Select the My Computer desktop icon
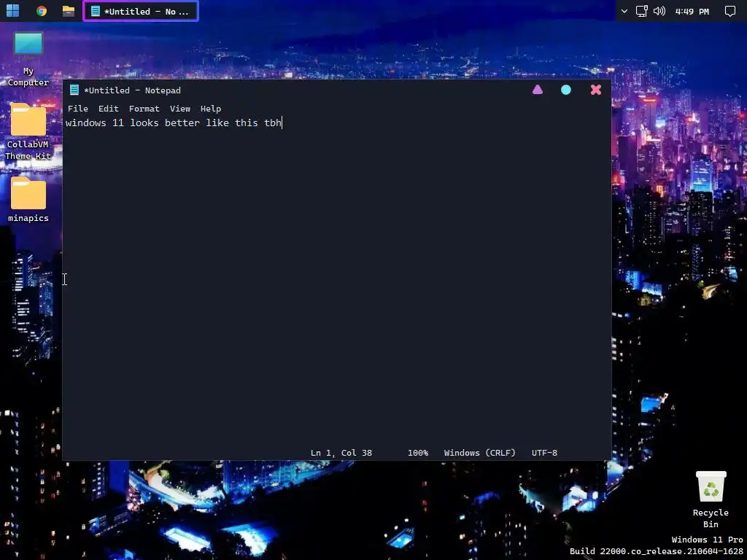The width and height of the screenshot is (747, 560). point(28,59)
